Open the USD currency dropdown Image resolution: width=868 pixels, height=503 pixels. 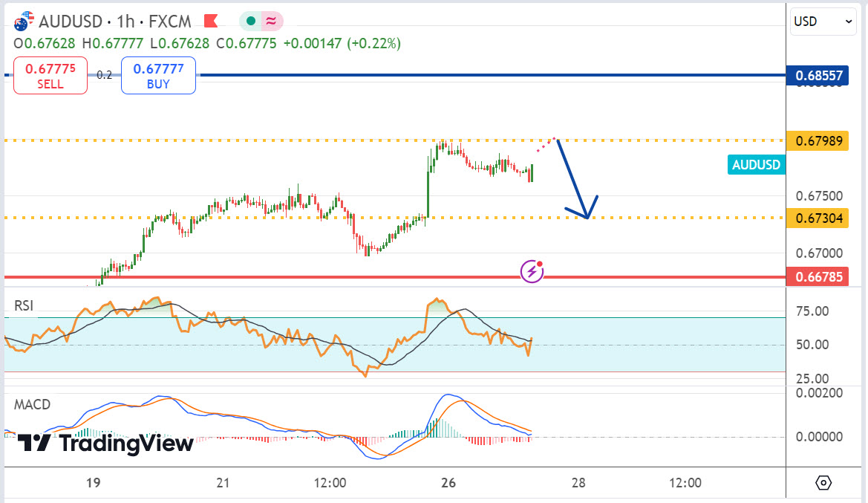823,22
